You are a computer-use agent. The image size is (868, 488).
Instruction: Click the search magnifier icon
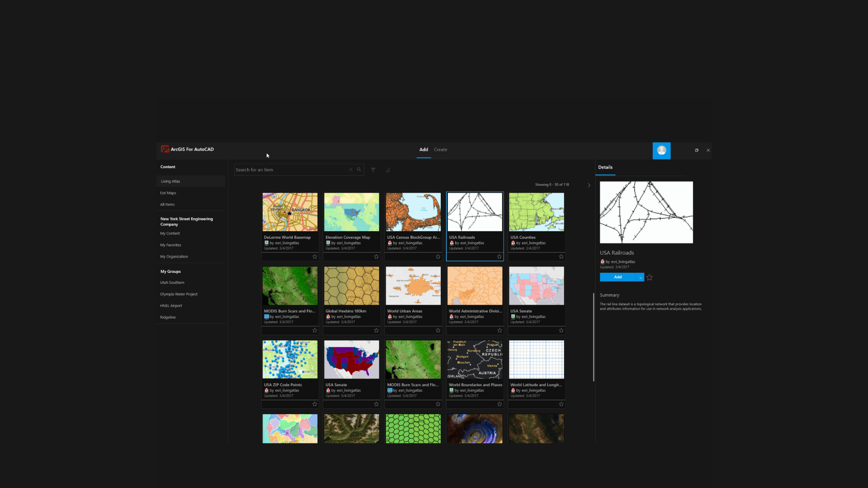coord(359,169)
